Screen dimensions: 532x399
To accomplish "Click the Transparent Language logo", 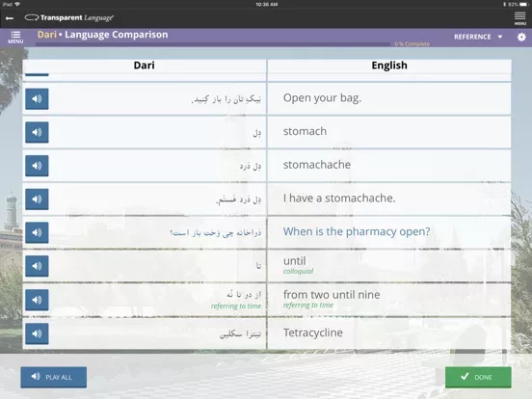I will pyautogui.click(x=69, y=17).
